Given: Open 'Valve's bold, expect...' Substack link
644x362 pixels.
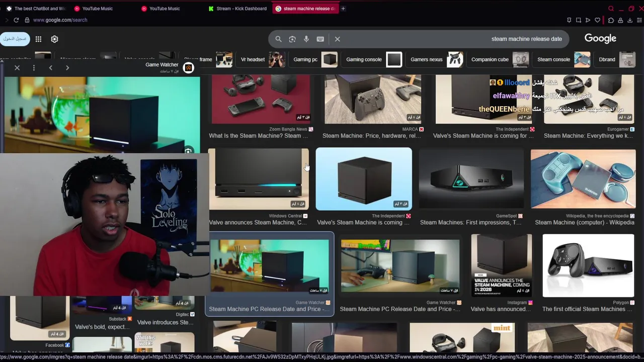Looking at the screenshot, I should pos(103,327).
